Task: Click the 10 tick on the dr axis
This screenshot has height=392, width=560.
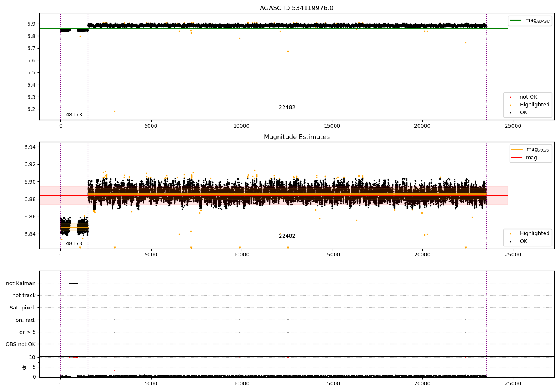Action: [x=32, y=357]
